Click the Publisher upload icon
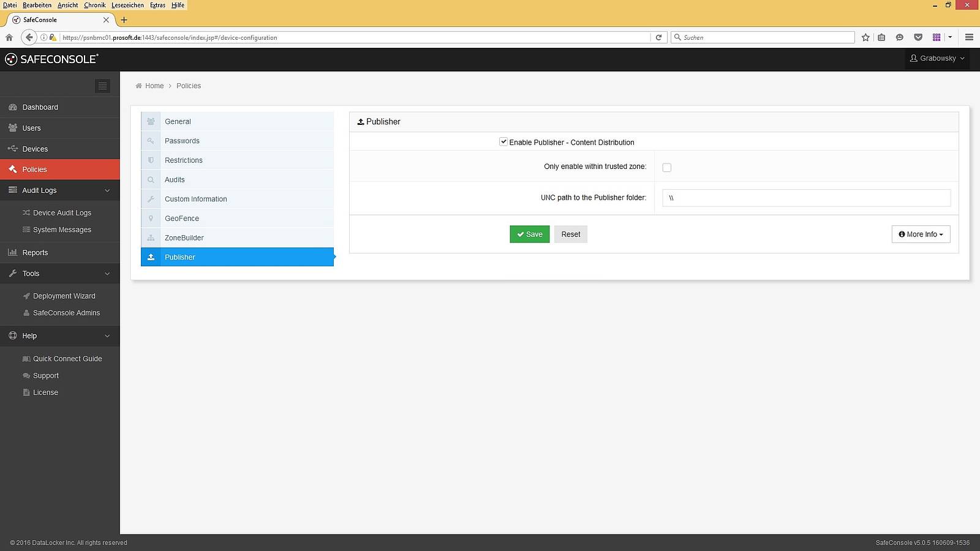This screenshot has width=980, height=551. coord(151,257)
